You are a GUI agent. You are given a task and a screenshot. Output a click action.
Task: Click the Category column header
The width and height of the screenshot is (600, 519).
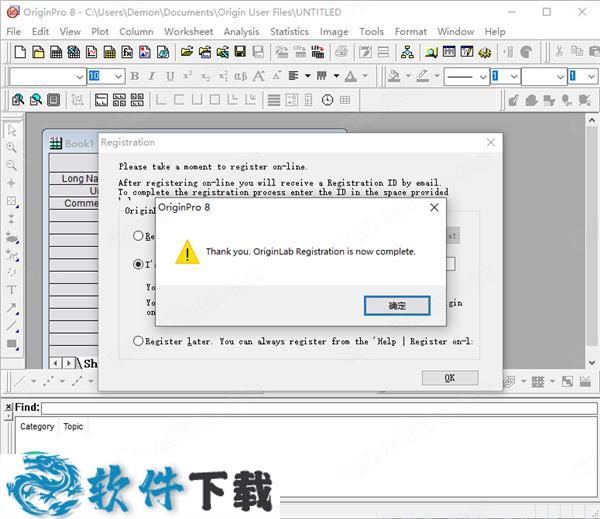click(37, 426)
